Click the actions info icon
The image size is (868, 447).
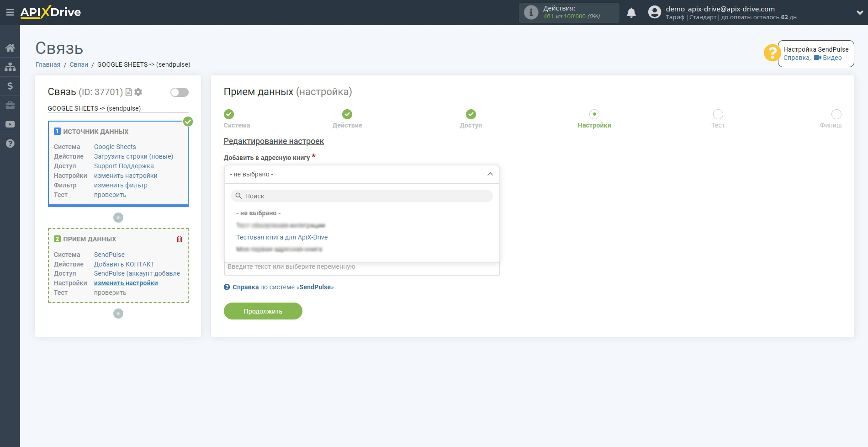point(531,12)
